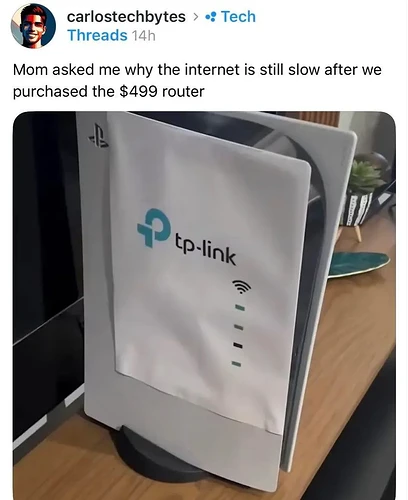The image size is (408, 500).
Task: Click the Wi-Fi signal icon on the paper
Action: coord(241,286)
